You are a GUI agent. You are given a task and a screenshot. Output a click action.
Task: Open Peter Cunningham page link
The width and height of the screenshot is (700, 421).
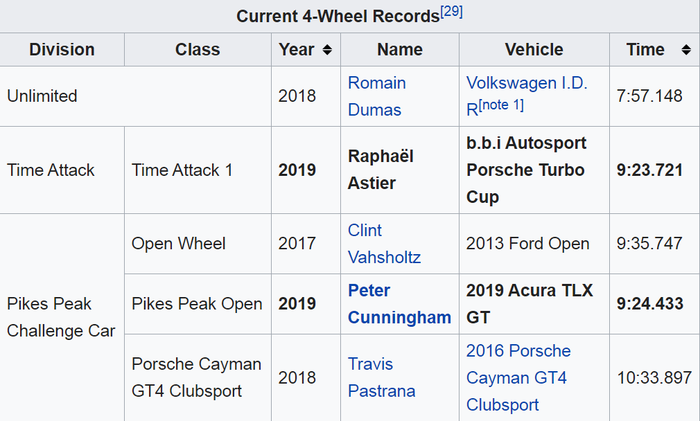(x=400, y=304)
